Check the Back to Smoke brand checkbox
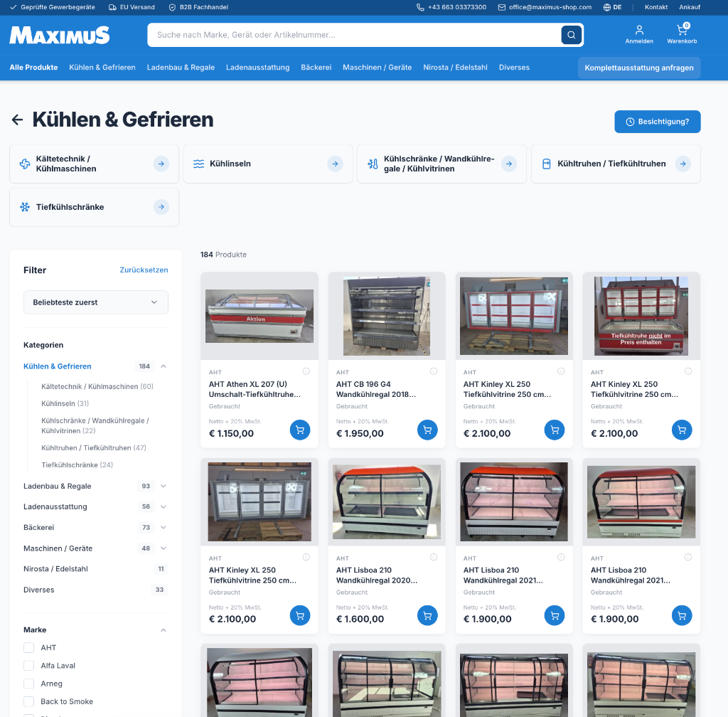This screenshot has width=728, height=717. (x=28, y=701)
